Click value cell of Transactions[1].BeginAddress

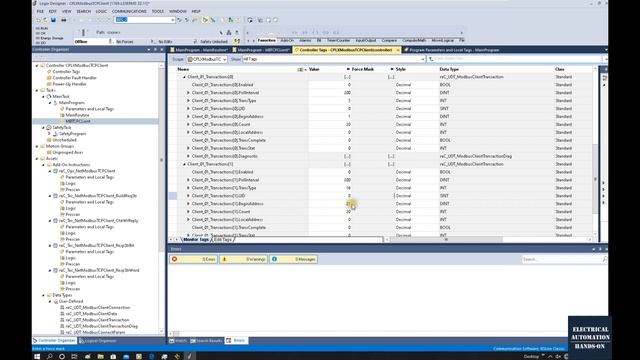point(330,204)
